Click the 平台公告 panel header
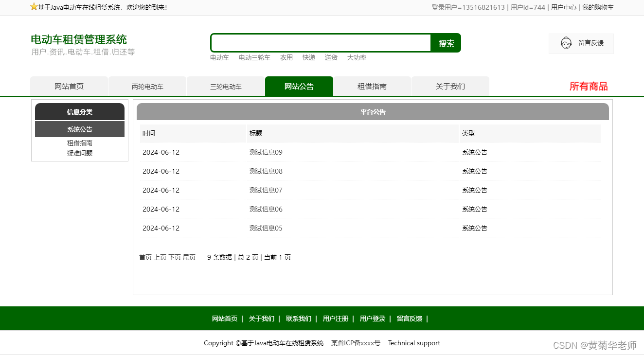Viewport: 644px width, 355px height. point(373,112)
